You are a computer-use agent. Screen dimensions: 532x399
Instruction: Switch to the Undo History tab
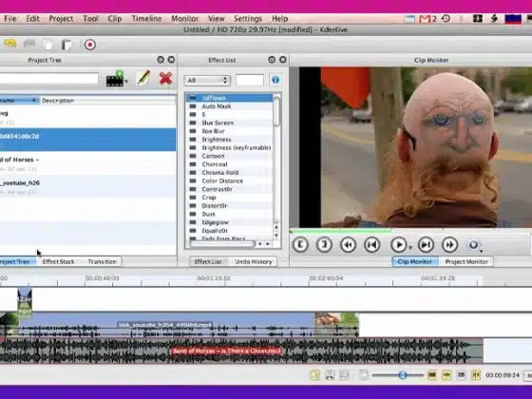click(x=254, y=261)
